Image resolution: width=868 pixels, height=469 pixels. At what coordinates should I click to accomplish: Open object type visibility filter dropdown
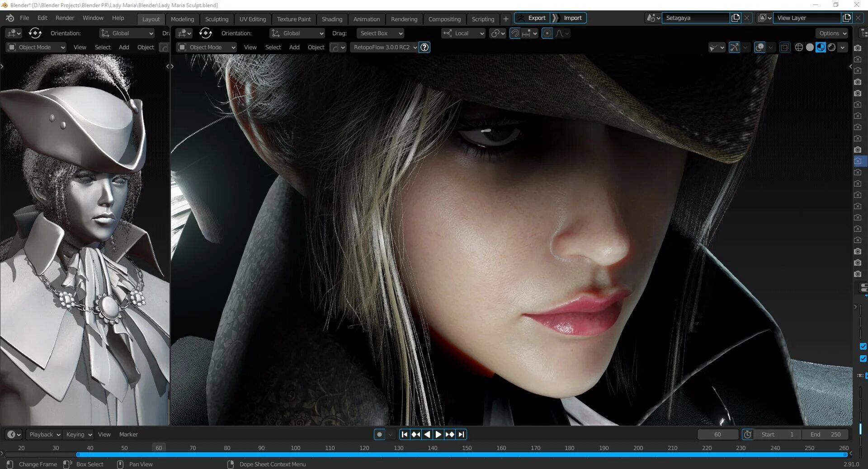[717, 47]
